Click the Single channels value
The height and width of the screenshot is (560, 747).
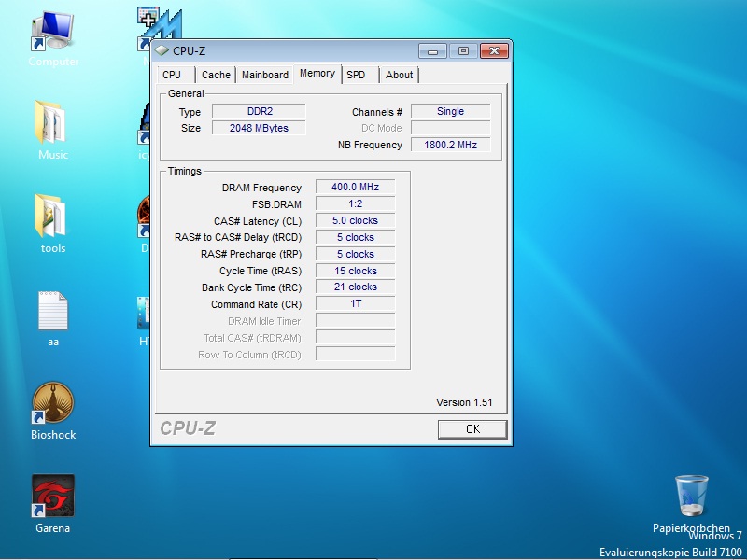(451, 111)
